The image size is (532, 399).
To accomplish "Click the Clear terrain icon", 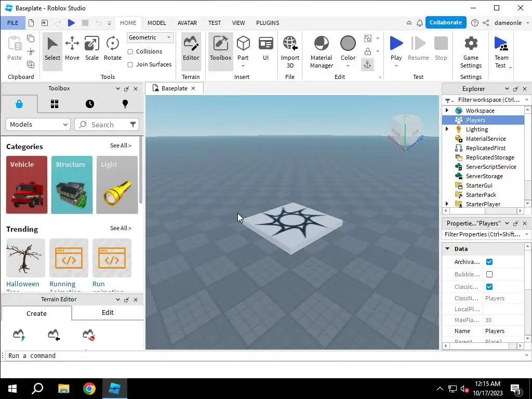I will [88, 335].
